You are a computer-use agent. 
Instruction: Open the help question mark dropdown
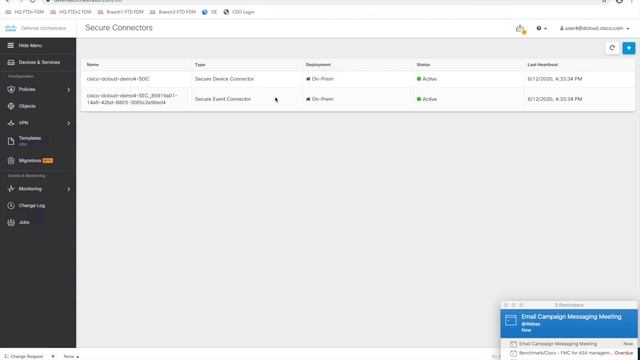pos(541,28)
